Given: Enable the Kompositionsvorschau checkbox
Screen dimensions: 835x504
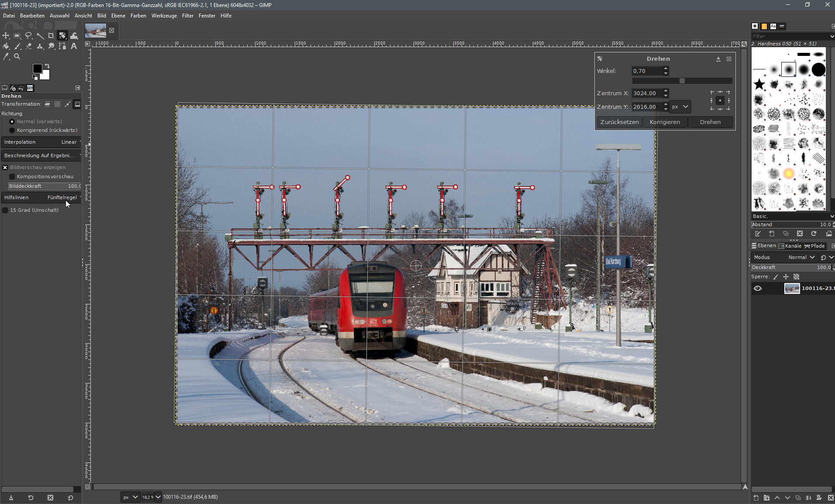Looking at the screenshot, I should (12, 177).
